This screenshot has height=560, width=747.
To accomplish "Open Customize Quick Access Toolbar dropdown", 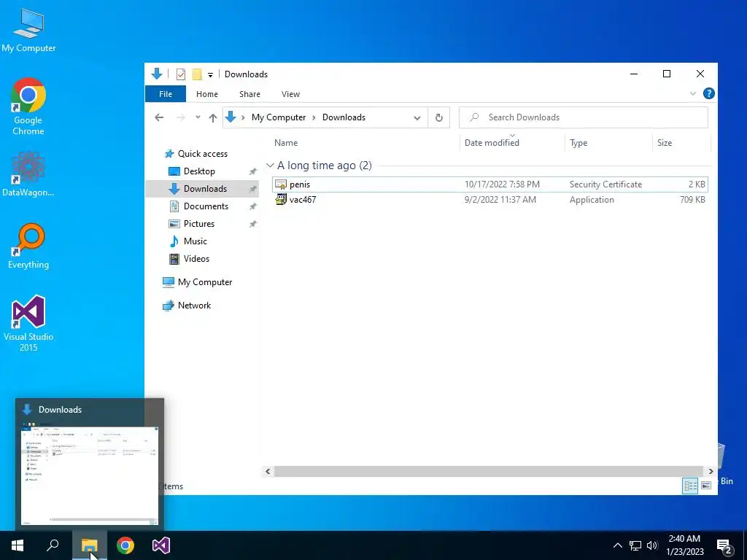I will coord(210,75).
